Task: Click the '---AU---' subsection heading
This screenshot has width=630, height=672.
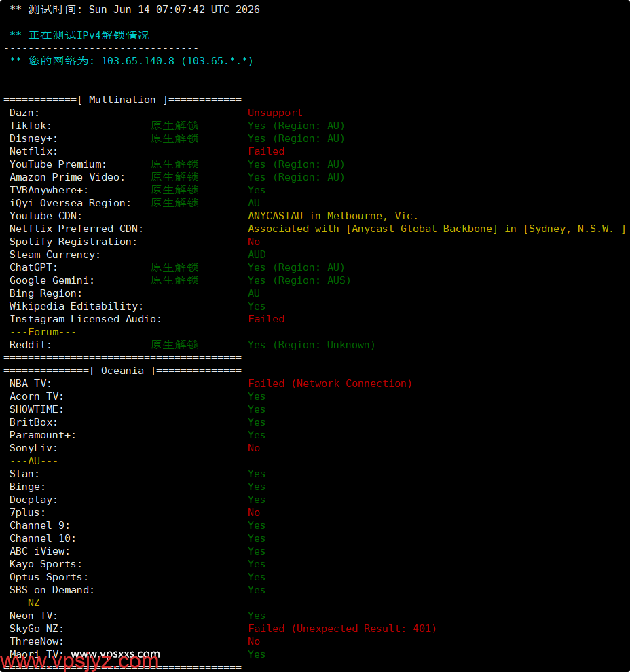Action: [x=33, y=461]
